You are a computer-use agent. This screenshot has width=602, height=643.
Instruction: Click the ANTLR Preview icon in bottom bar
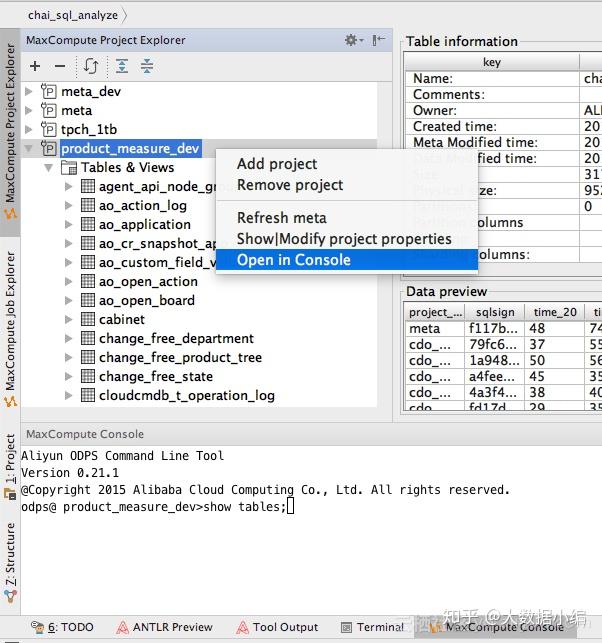pyautogui.click(x=122, y=627)
